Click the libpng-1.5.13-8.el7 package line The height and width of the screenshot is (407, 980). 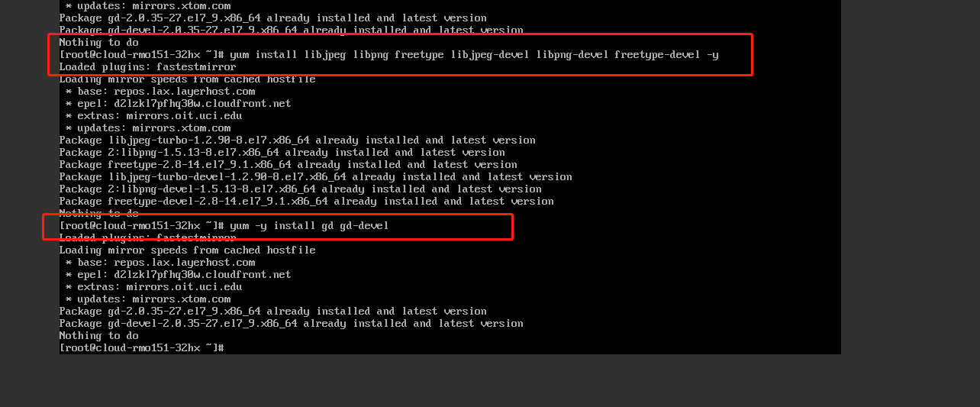coord(282,153)
